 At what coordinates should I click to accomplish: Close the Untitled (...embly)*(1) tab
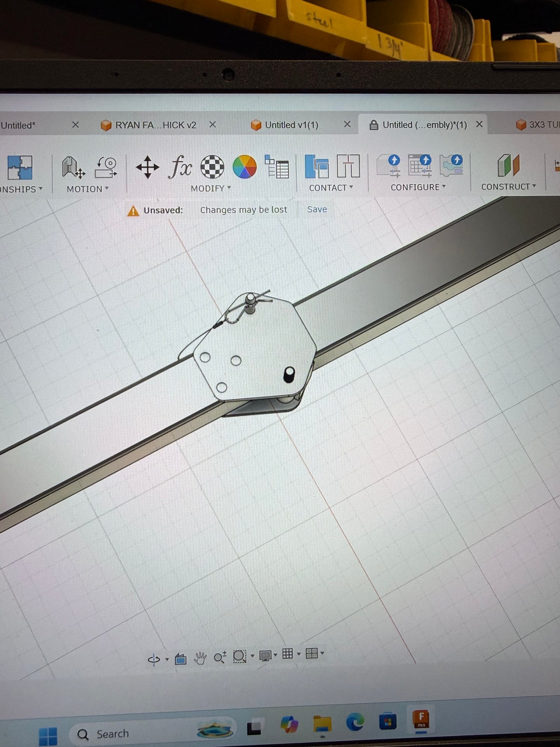click(479, 124)
